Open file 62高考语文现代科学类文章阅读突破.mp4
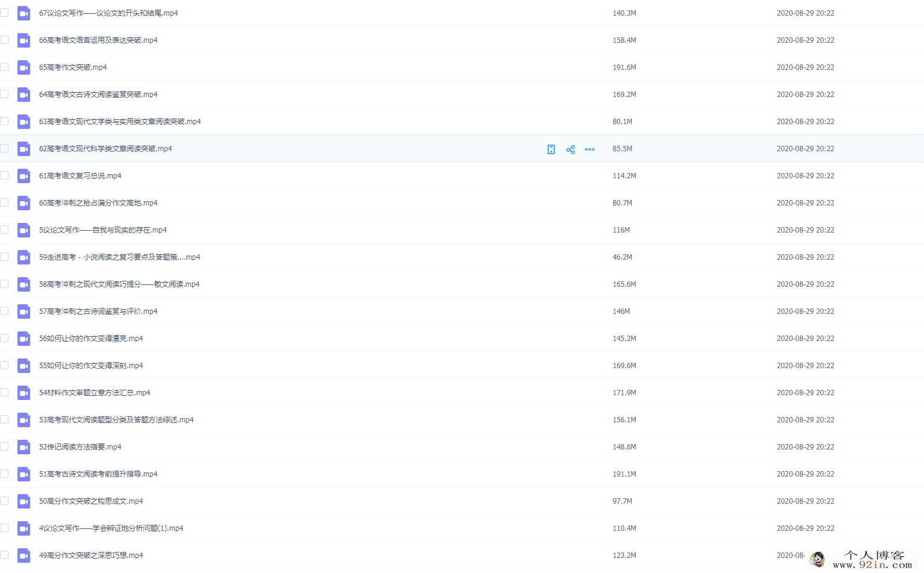 pyautogui.click(x=105, y=149)
